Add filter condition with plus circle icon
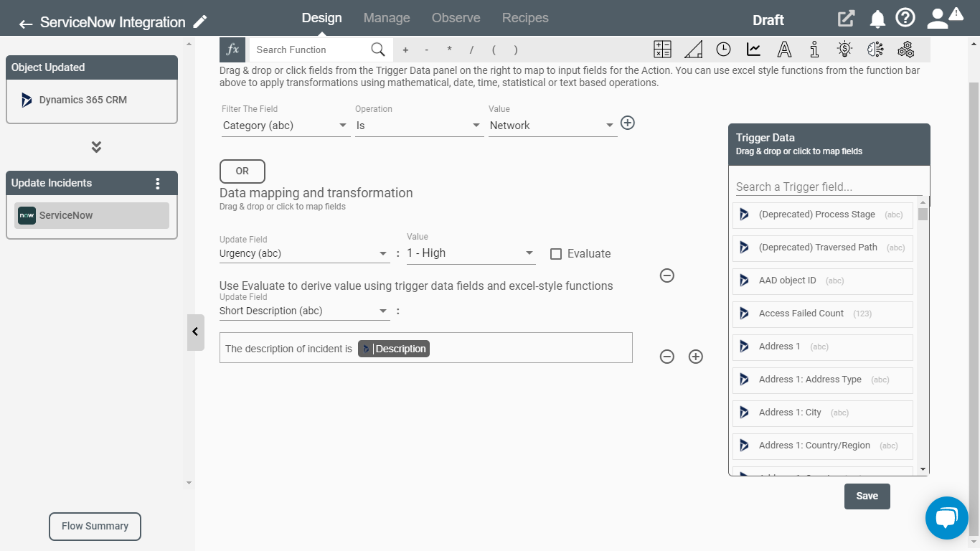980x551 pixels. [628, 123]
